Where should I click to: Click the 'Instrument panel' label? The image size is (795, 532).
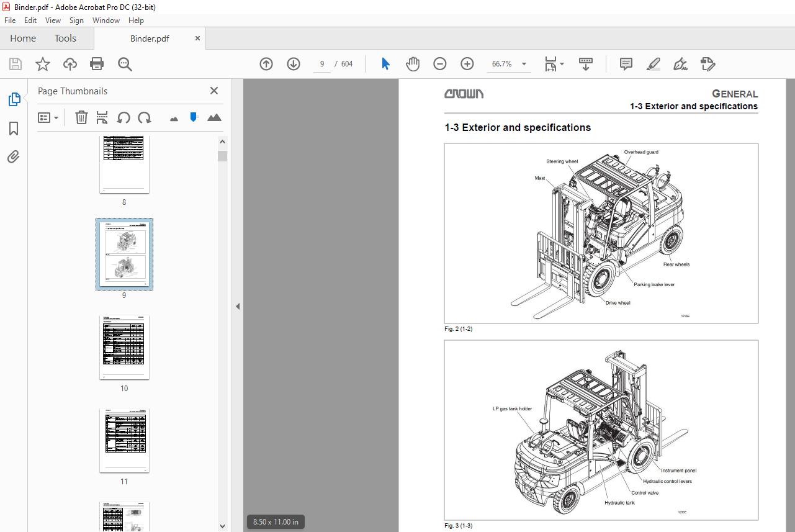[x=678, y=471]
